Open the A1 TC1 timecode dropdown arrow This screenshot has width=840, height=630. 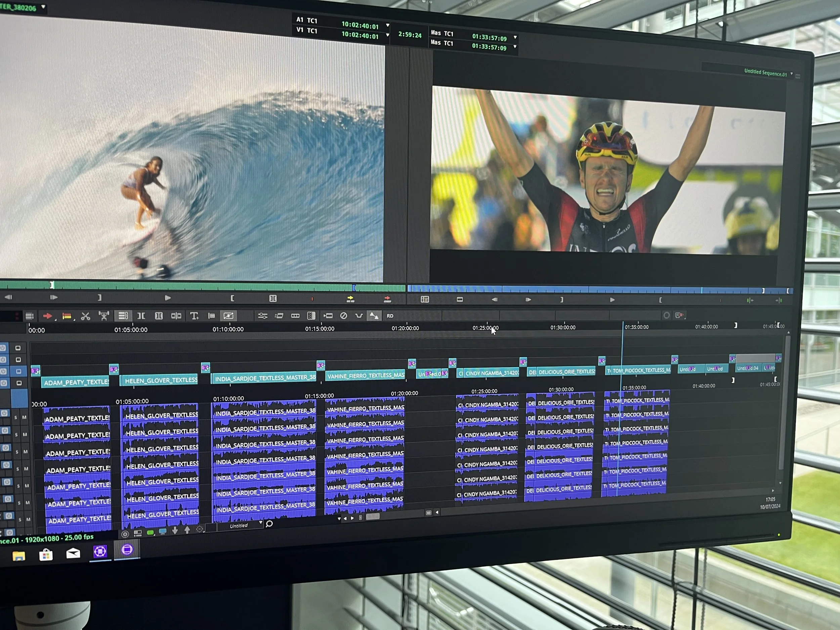[387, 26]
